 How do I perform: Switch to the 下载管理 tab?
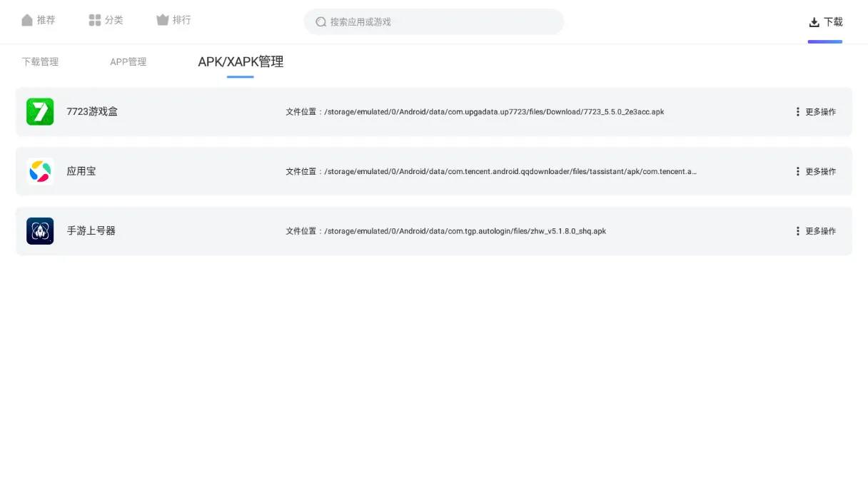(40, 62)
